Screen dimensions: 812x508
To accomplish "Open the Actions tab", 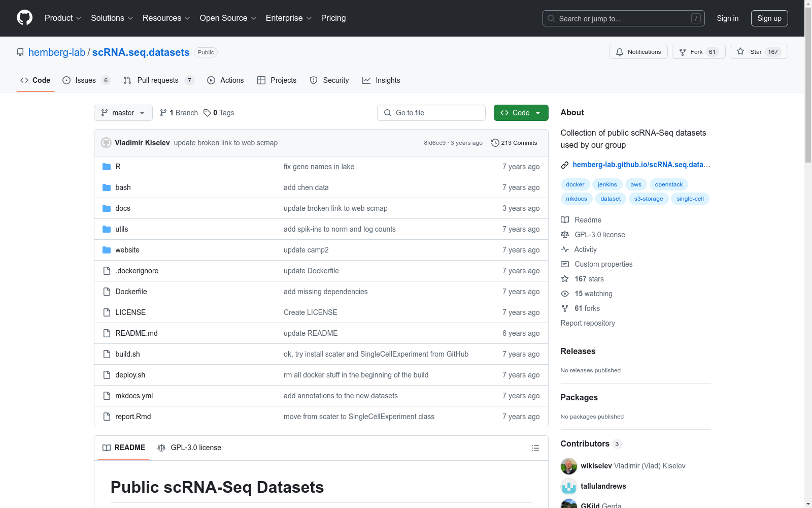I will pyautogui.click(x=225, y=80).
